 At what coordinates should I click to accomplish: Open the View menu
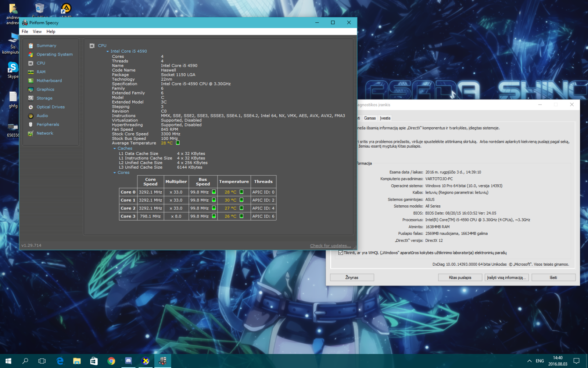37,32
